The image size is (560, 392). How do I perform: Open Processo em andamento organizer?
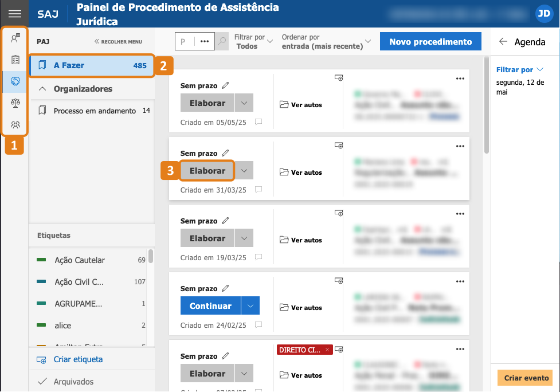coord(93,111)
